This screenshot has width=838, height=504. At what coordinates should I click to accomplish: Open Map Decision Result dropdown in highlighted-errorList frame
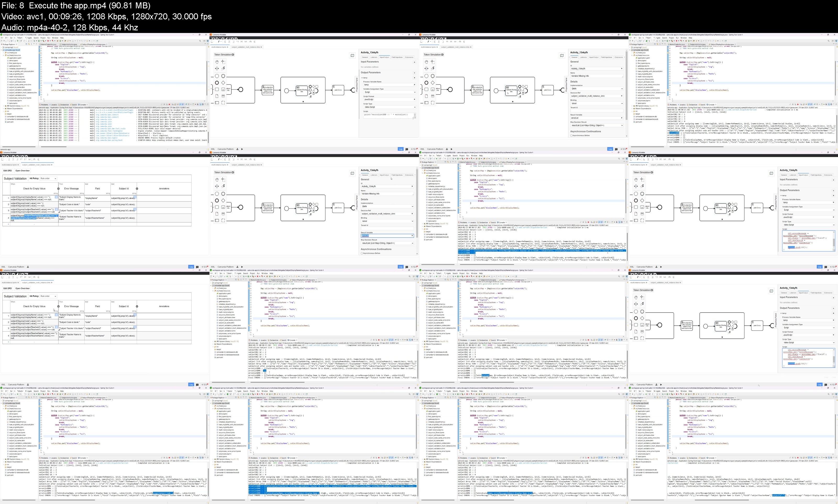pyautogui.click(x=387, y=243)
